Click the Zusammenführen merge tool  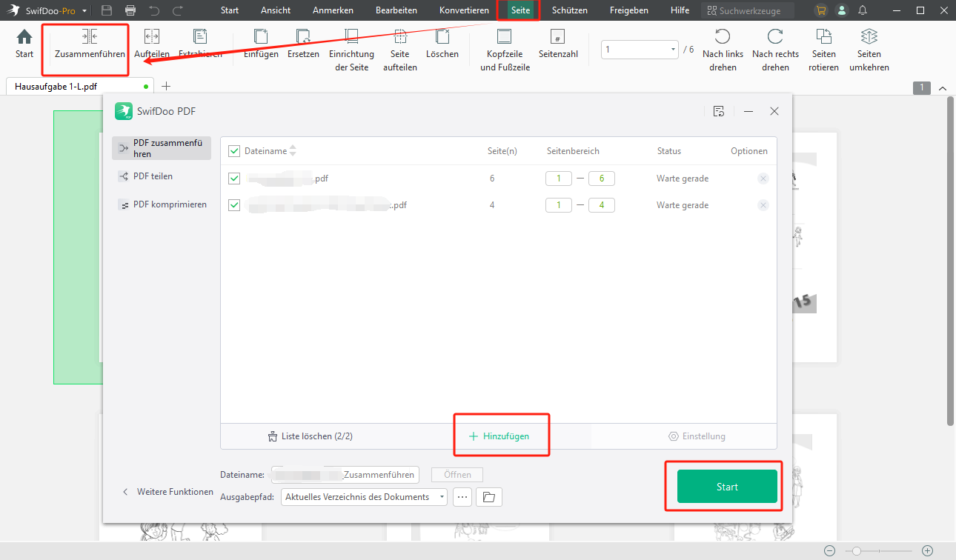pos(90,44)
